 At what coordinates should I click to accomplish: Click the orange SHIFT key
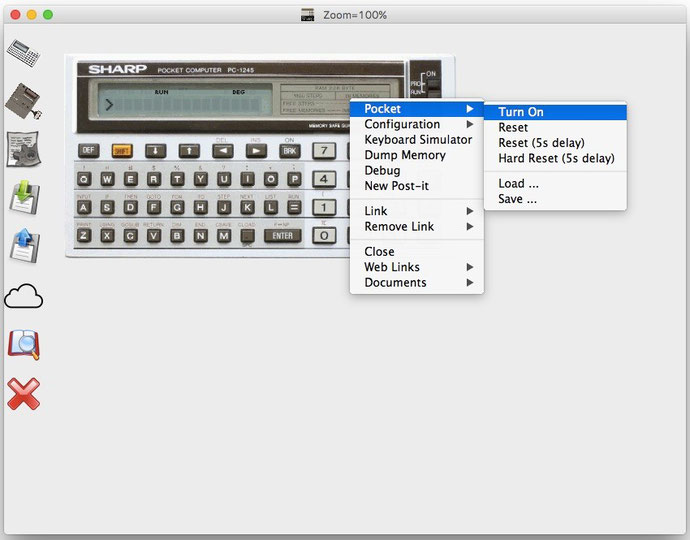[122, 151]
